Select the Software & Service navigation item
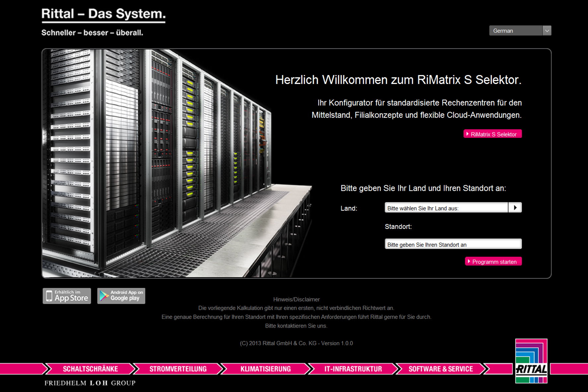The height and width of the screenshot is (392, 588). coord(441,369)
